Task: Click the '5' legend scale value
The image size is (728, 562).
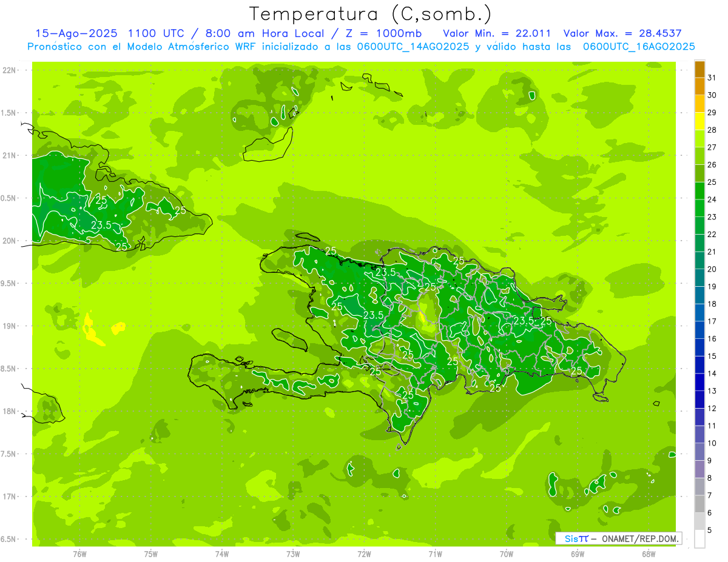Action: pyautogui.click(x=710, y=530)
